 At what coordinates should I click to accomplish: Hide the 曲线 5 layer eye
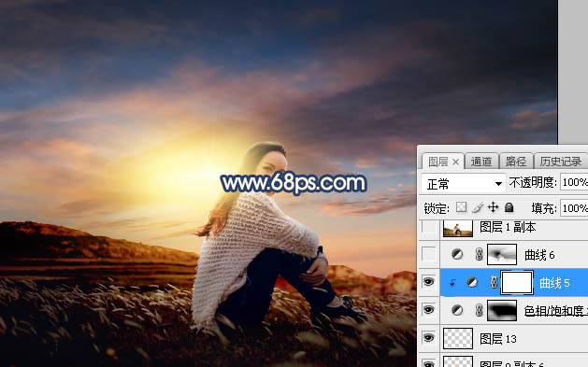(x=429, y=282)
